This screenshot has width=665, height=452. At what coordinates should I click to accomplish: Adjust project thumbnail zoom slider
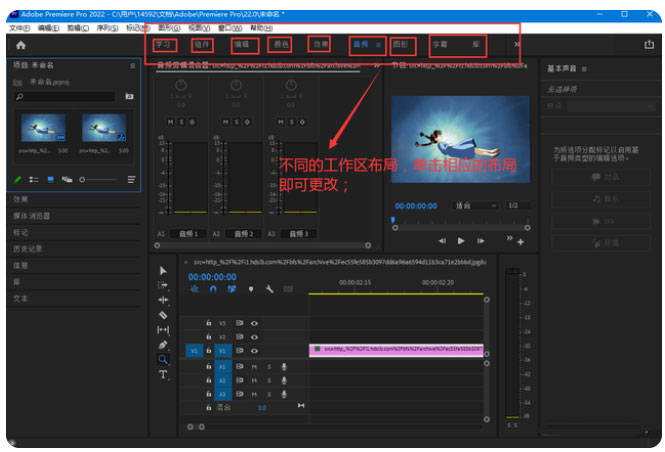(x=98, y=180)
